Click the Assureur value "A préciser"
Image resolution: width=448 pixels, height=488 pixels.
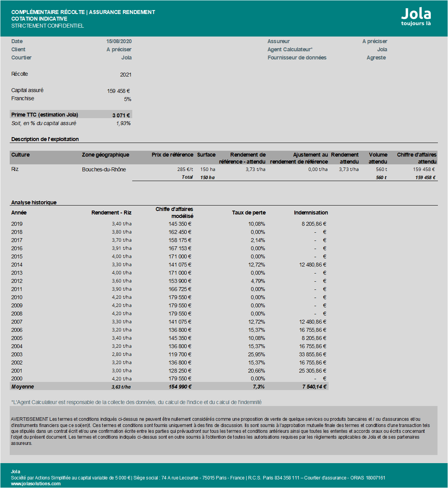click(375, 41)
